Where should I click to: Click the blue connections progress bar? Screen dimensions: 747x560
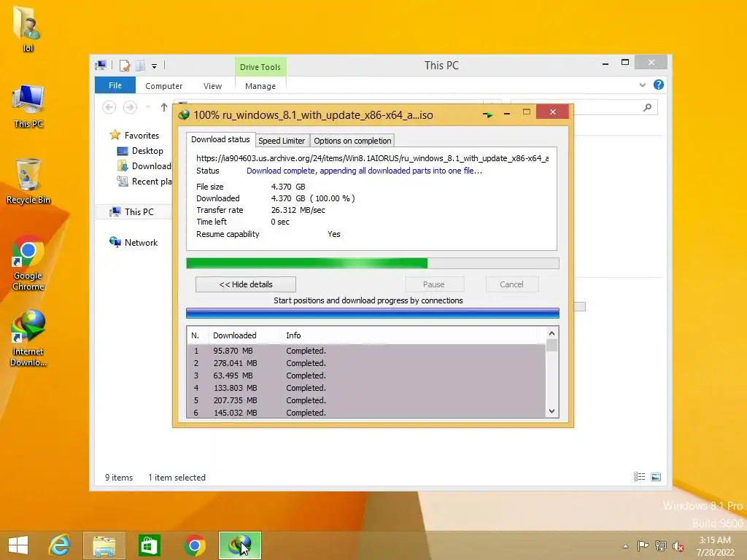(373, 314)
